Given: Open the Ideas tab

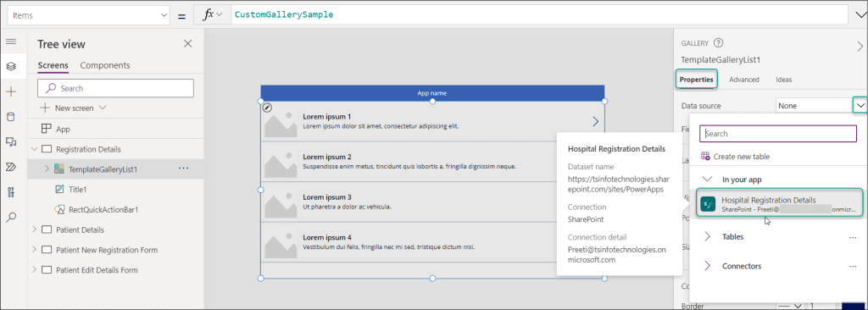Looking at the screenshot, I should (x=784, y=79).
